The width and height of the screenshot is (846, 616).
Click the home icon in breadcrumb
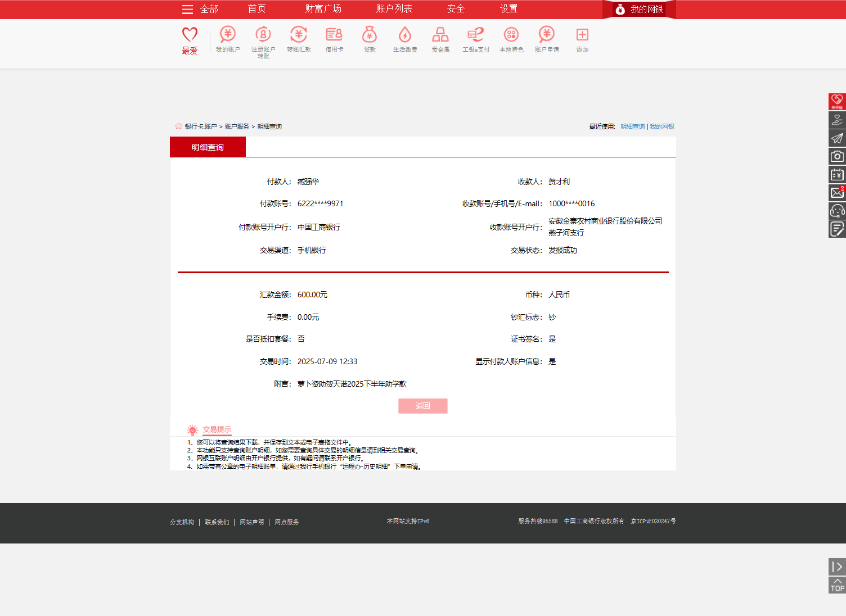[178, 126]
